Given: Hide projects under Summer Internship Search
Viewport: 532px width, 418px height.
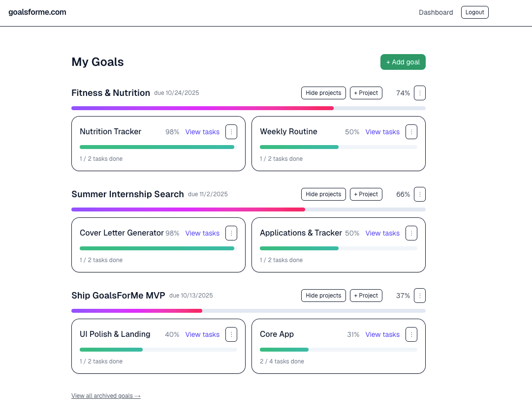Looking at the screenshot, I should coord(323,194).
